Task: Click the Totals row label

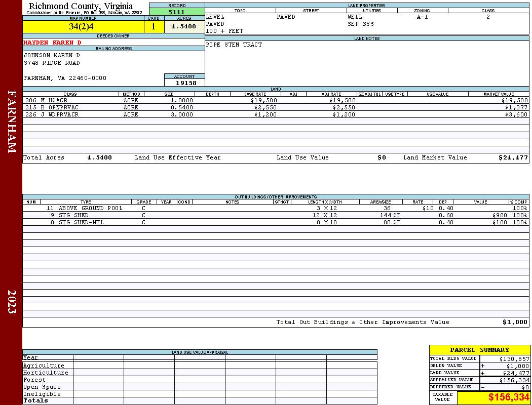Action: coord(35,400)
